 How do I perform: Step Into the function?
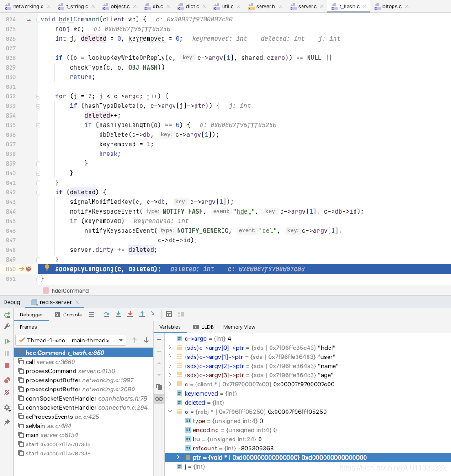click(118, 314)
